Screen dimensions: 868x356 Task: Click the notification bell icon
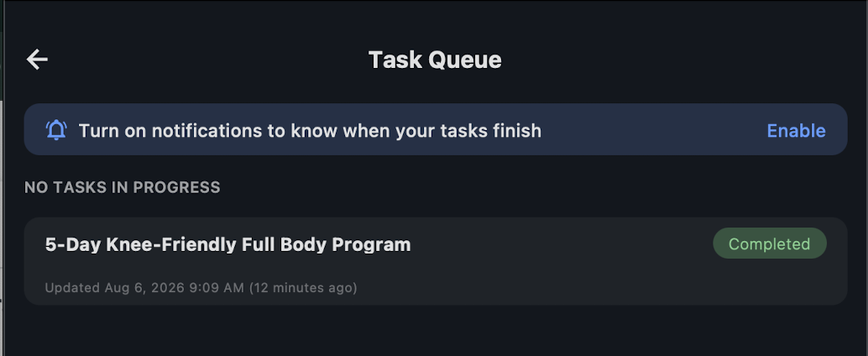pos(56,130)
